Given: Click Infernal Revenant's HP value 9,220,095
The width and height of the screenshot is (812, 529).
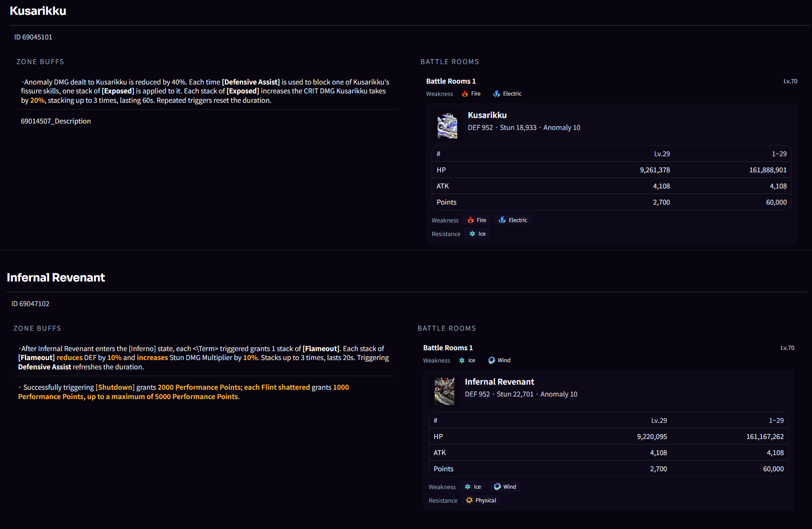Looking at the screenshot, I should [652, 437].
